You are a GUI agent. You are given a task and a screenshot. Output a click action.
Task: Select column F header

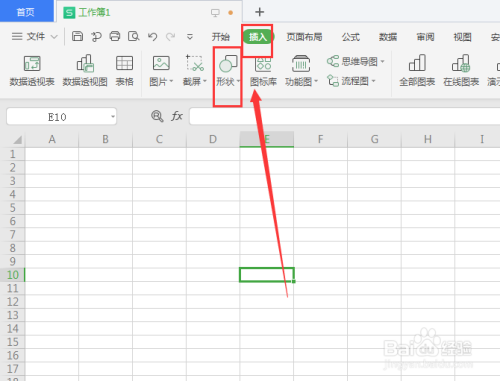[x=320, y=139]
